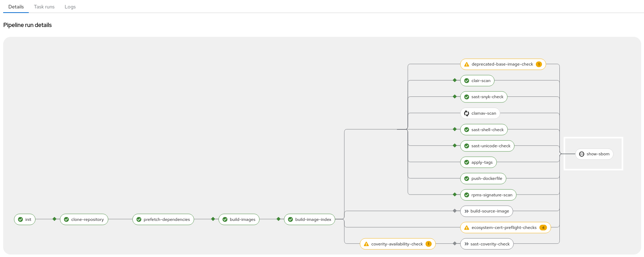Image resolution: width=644 pixels, height=257 pixels.
Task: Click the skipped icon on sast-coverity-check
Action: [x=466, y=244]
